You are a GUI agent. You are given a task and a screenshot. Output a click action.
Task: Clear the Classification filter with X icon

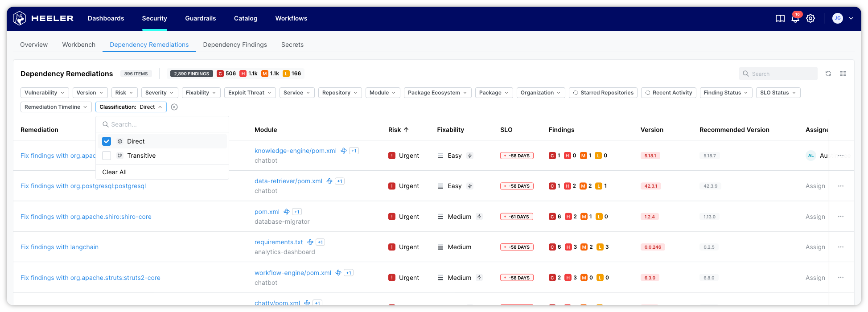pyautogui.click(x=174, y=107)
